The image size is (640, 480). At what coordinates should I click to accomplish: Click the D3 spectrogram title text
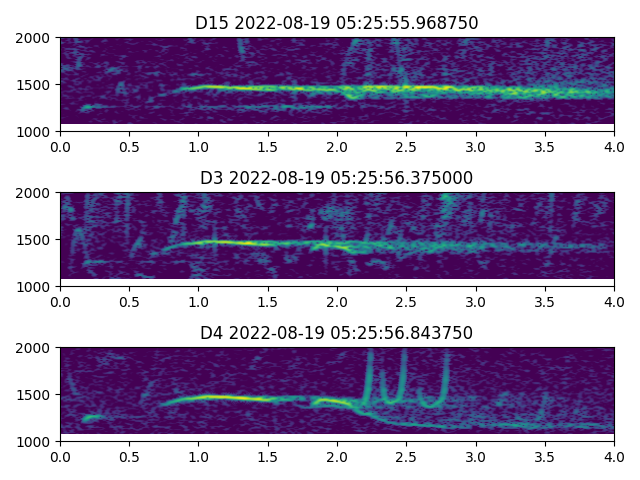tap(337, 178)
